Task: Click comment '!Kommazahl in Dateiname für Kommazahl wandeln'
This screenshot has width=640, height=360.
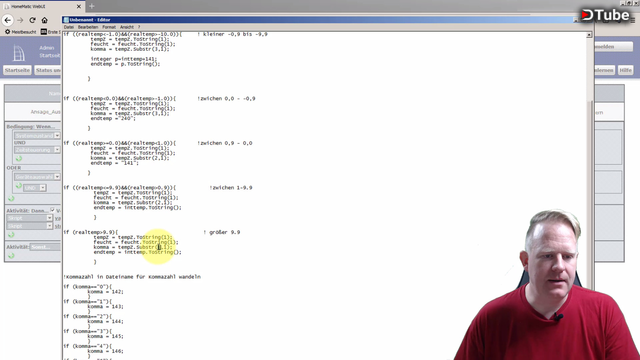Action: [x=132, y=277]
